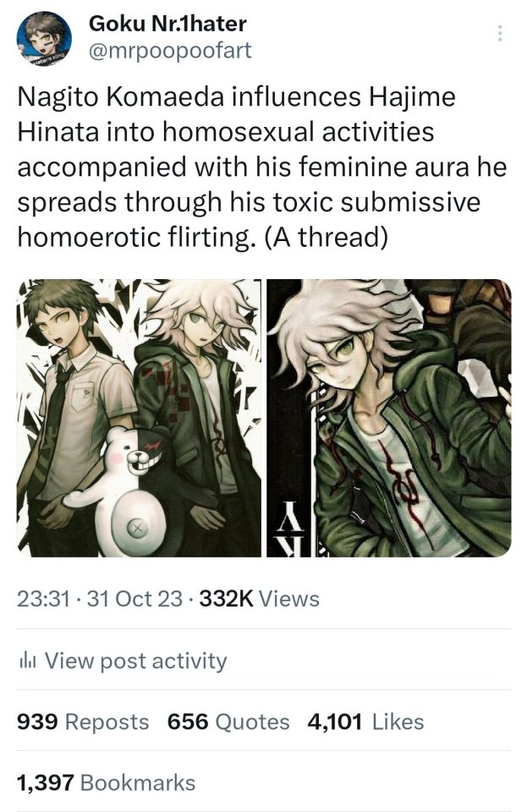
Task: Open the three-dot post options menu
Action: click(x=500, y=33)
